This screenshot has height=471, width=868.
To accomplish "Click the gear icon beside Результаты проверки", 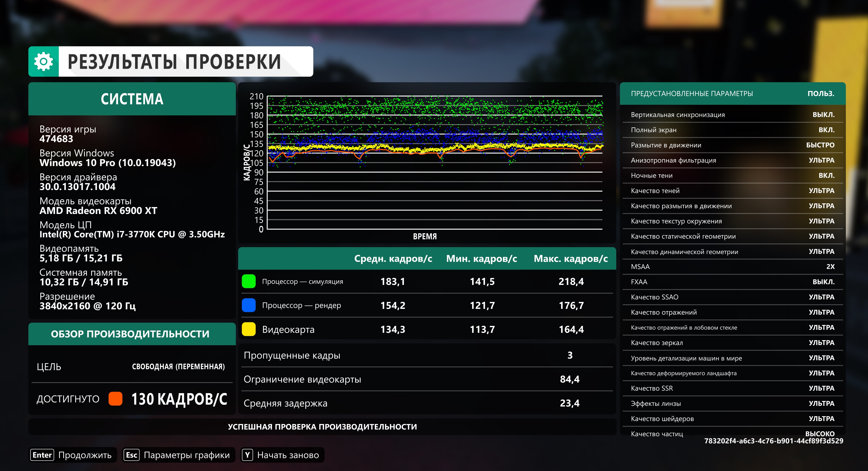I will click(x=44, y=62).
